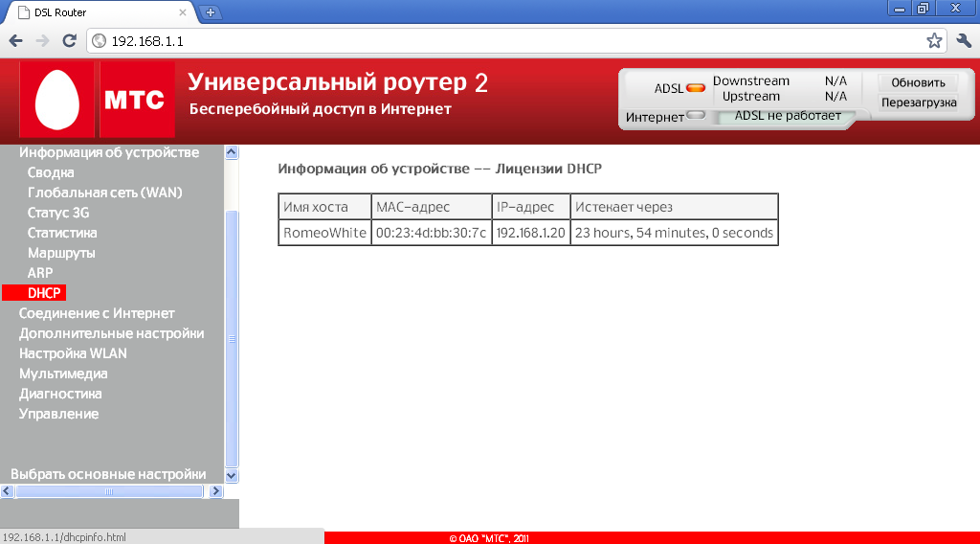
Task: Select Глобальная сеть (WAN) in the sidebar
Action: (x=104, y=193)
